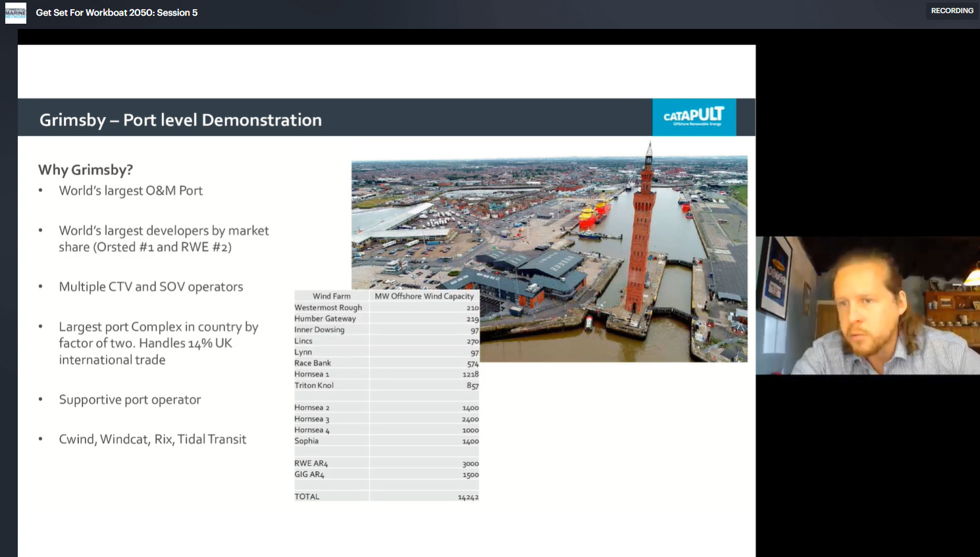Image resolution: width=980 pixels, height=557 pixels.
Task: Click the Commercial Marine logo icon
Action: click(15, 12)
